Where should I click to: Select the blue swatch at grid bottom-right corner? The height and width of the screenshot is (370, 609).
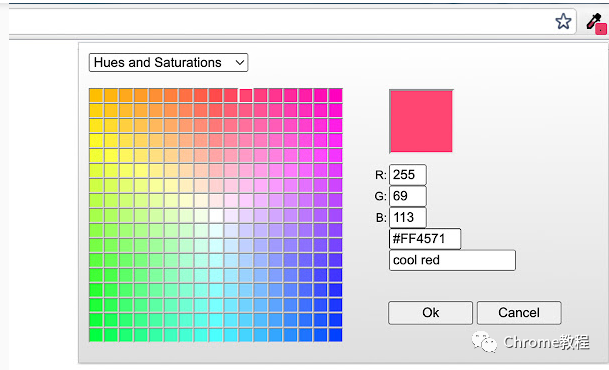336,335
